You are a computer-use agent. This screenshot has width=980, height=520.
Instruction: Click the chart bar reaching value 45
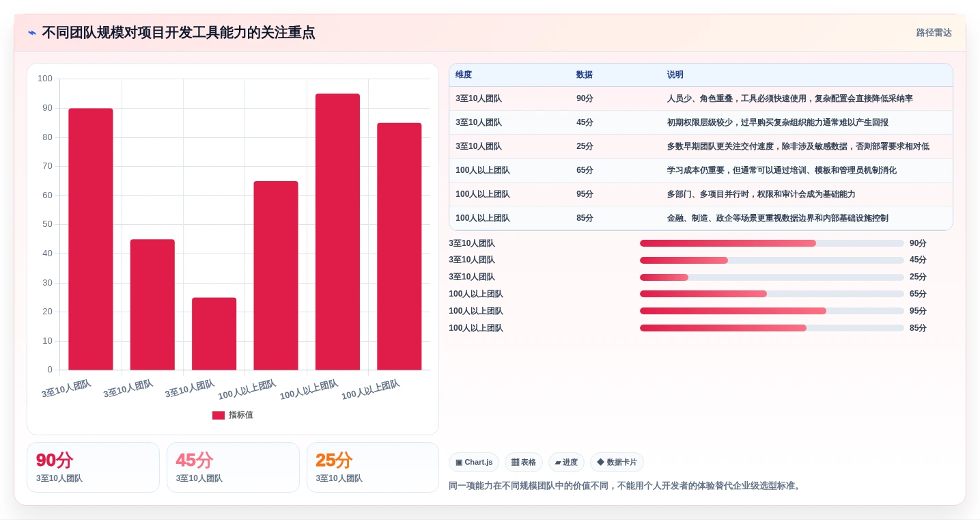tap(152, 305)
